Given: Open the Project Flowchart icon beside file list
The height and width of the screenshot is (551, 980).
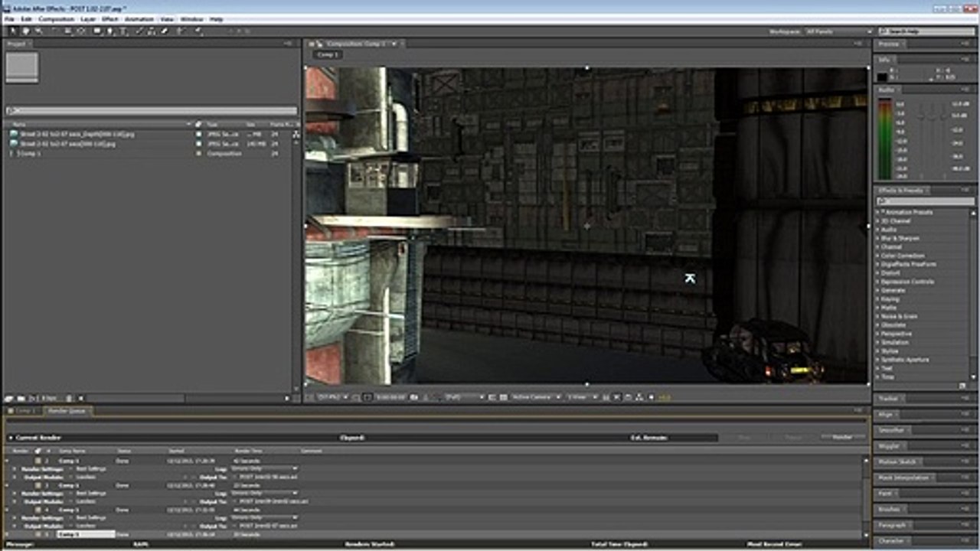Looking at the screenshot, I should coord(296,134).
